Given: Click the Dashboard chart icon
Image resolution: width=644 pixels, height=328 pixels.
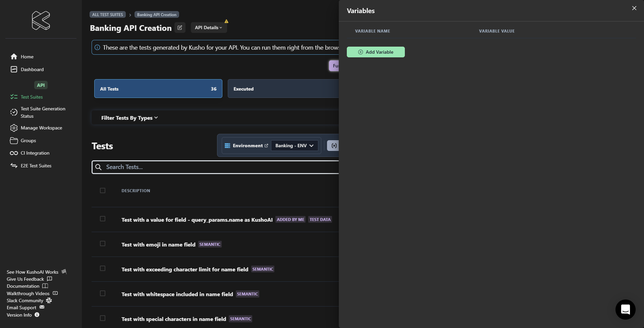Looking at the screenshot, I should [14, 69].
